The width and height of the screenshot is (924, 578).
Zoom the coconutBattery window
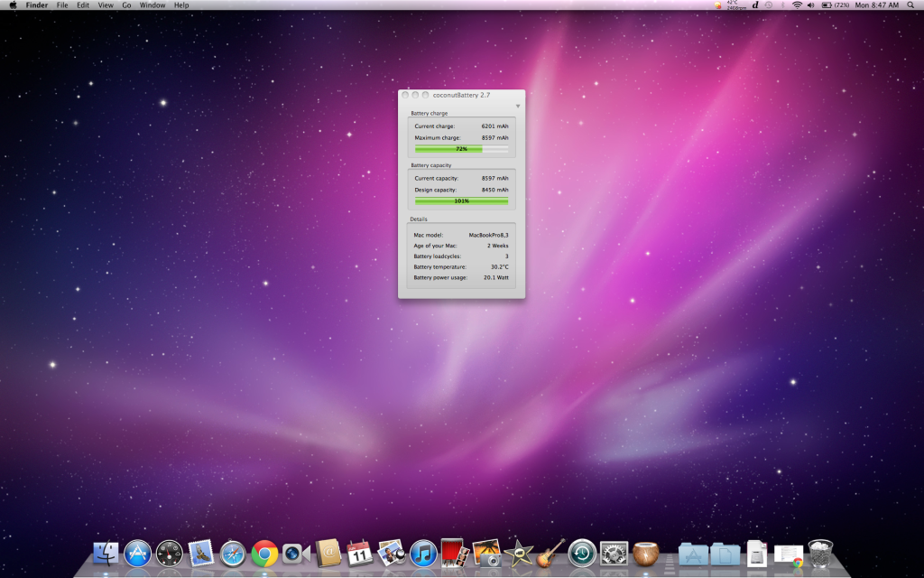[x=426, y=95]
